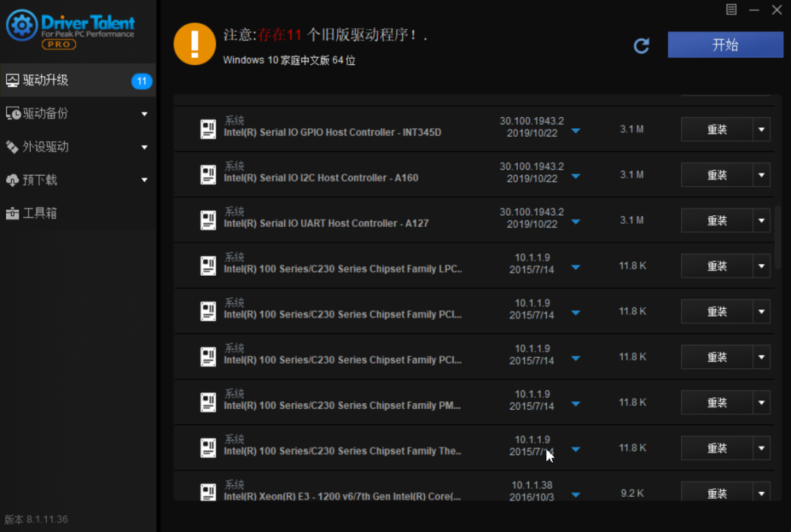Click device icon for Serial IO I2C Host Controller
Viewport: 791px width, 532px height.
(208, 174)
